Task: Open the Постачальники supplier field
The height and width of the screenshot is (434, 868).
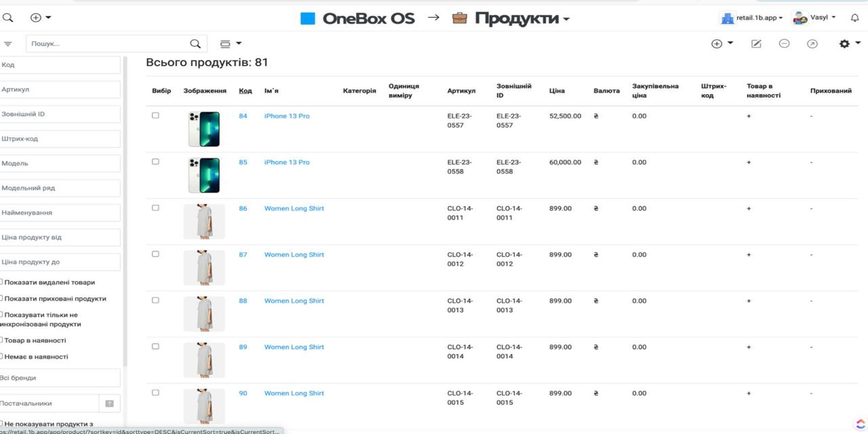Action: click(49, 403)
